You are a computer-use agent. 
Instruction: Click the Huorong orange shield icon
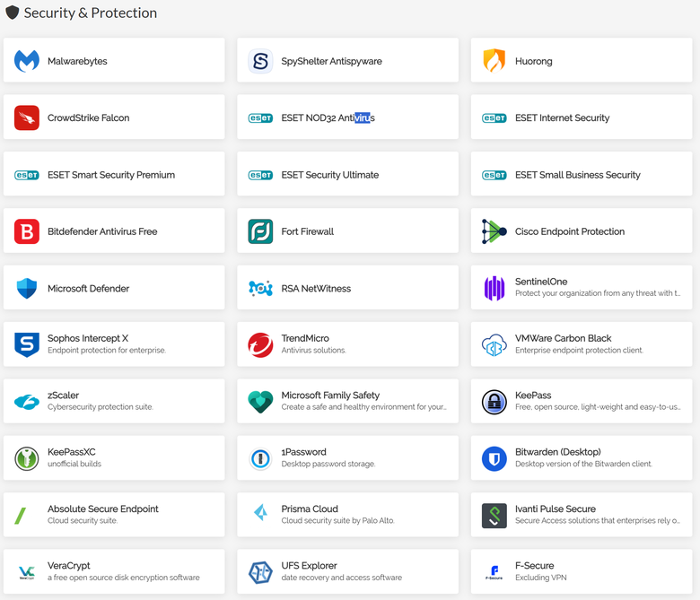click(x=494, y=61)
